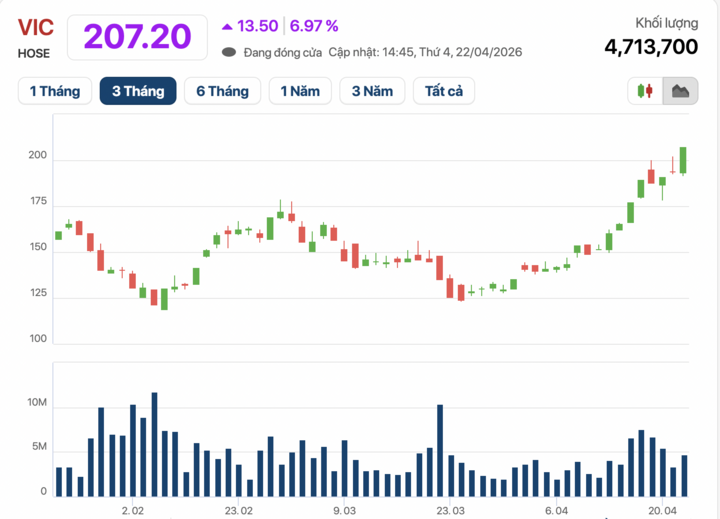The width and height of the screenshot is (720, 519).
Task: Select the 3 Tháng time range
Action: (x=138, y=91)
